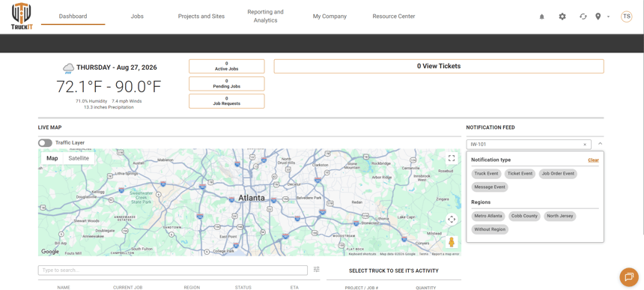Collapse the notification filter panel chevron
Viewport: 644px width, 290px height.
tap(600, 144)
